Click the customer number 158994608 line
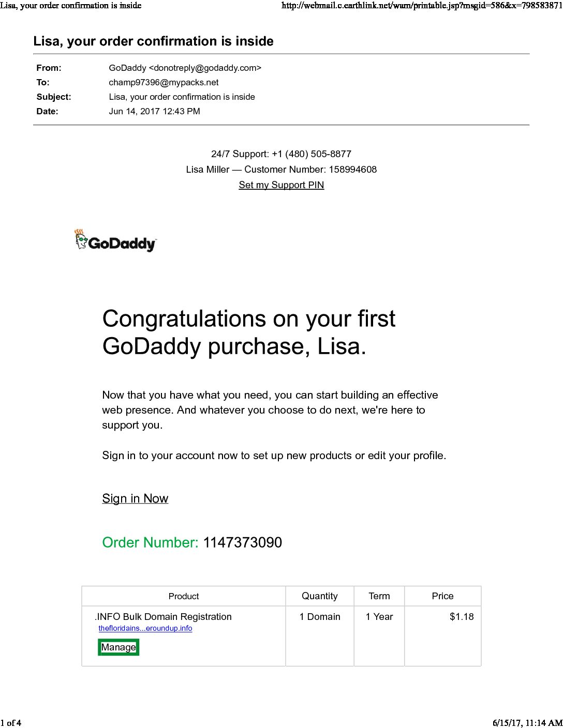 pyautogui.click(x=281, y=170)
